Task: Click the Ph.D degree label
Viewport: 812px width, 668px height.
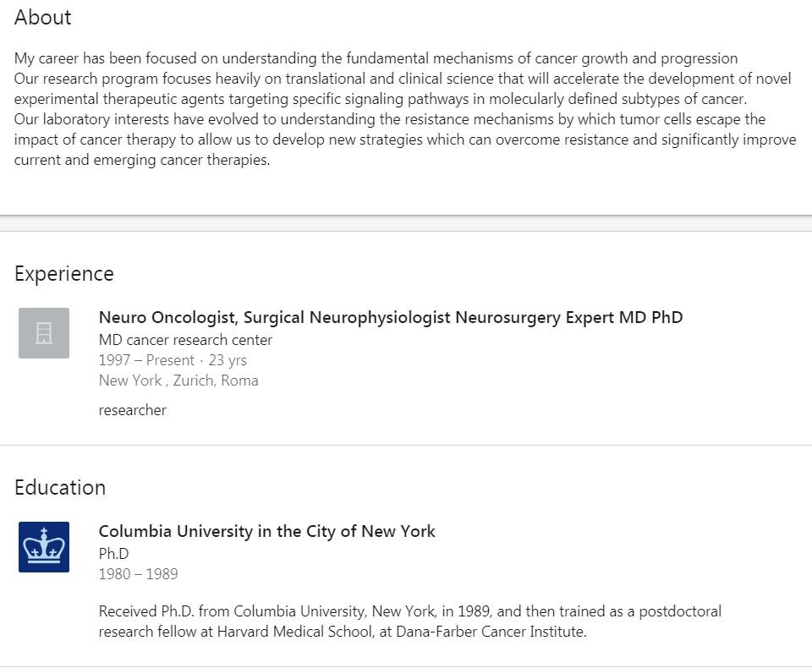Action: click(113, 554)
